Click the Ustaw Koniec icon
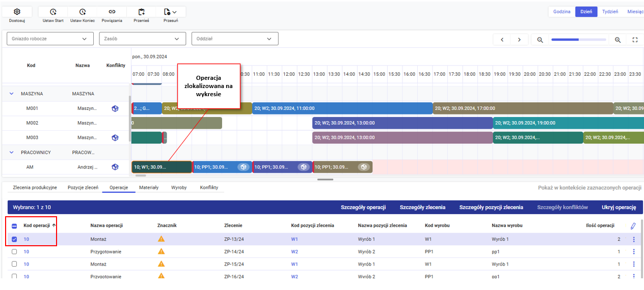The image size is (644, 290). (83, 12)
